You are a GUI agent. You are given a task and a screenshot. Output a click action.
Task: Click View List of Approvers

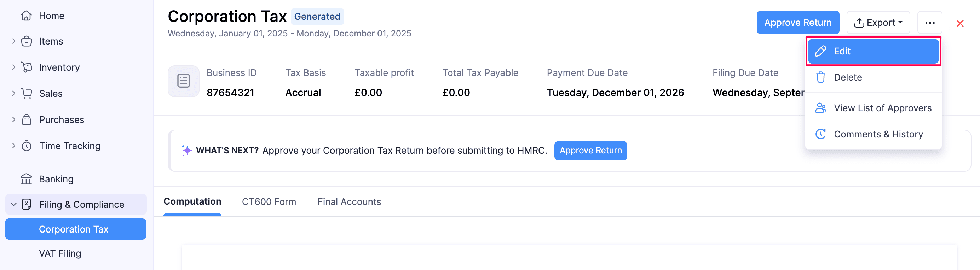pos(882,108)
